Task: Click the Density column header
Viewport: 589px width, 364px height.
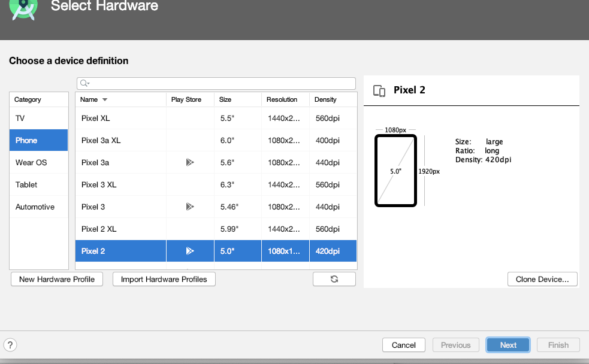Action: [x=333, y=99]
